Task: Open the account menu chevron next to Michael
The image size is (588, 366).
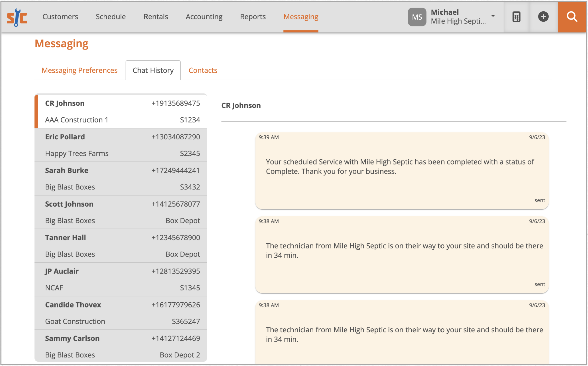Action: (493, 16)
